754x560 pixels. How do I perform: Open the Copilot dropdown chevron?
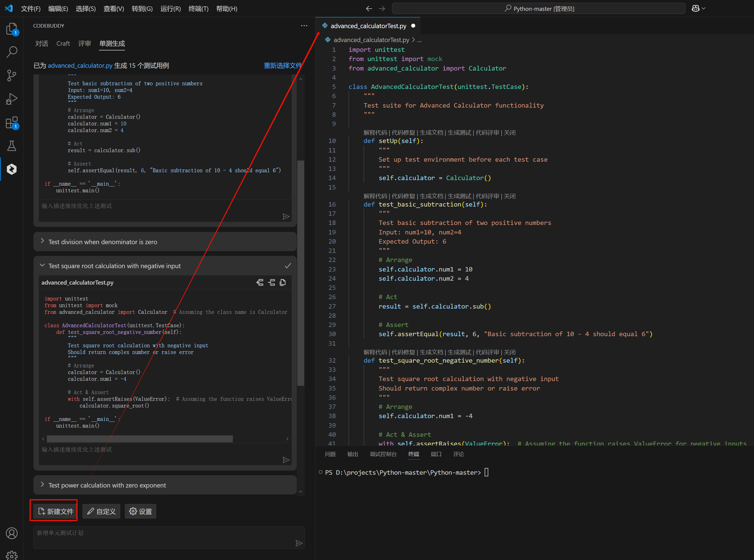pyautogui.click(x=704, y=8)
